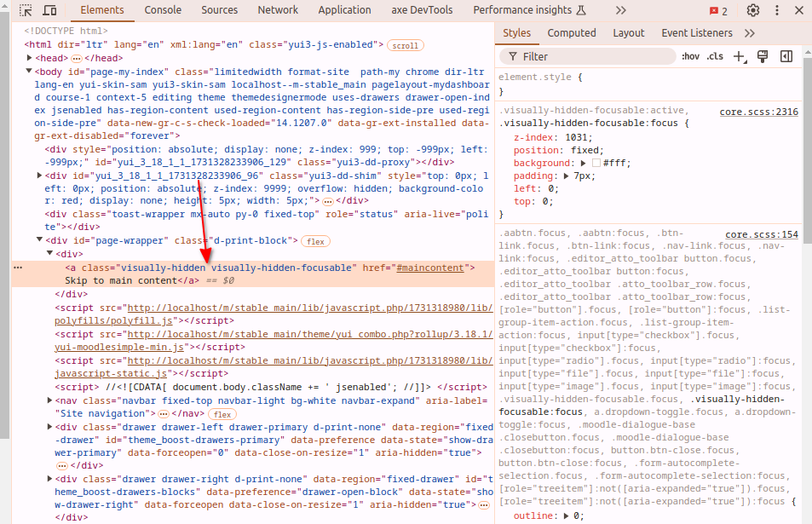Click the element.style rule block

click(x=648, y=84)
